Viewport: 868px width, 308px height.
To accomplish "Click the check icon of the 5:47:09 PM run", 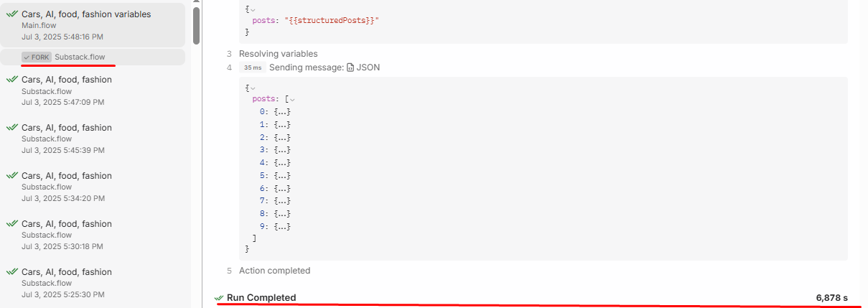I will pyautogui.click(x=12, y=80).
